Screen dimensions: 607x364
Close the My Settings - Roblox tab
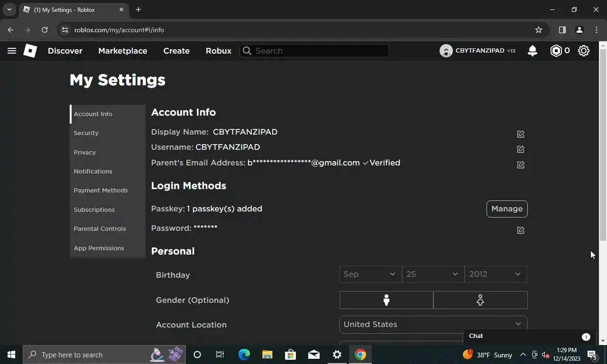point(121,9)
